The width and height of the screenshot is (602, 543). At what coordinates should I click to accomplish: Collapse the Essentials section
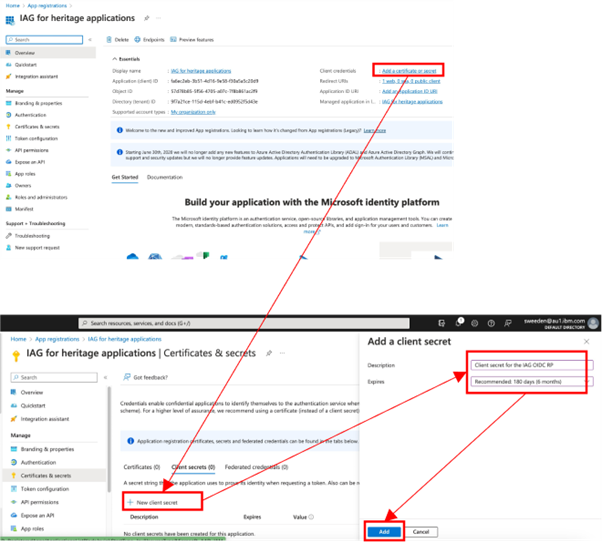[126, 59]
